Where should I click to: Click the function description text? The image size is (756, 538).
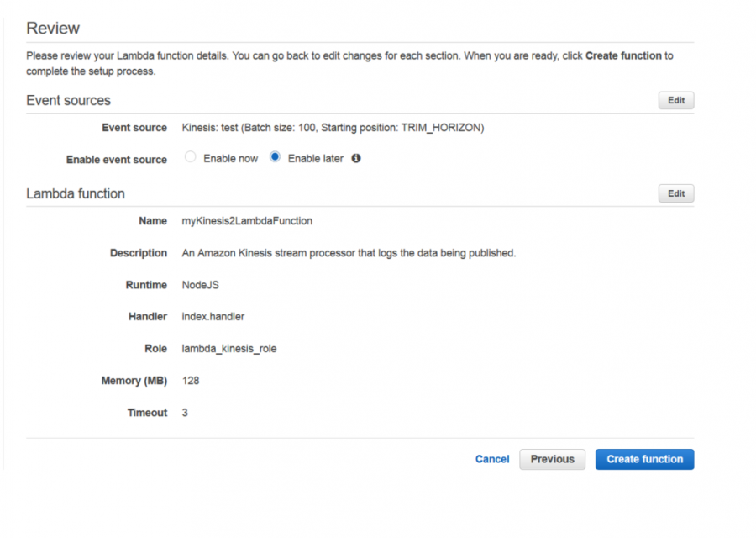[x=349, y=253]
